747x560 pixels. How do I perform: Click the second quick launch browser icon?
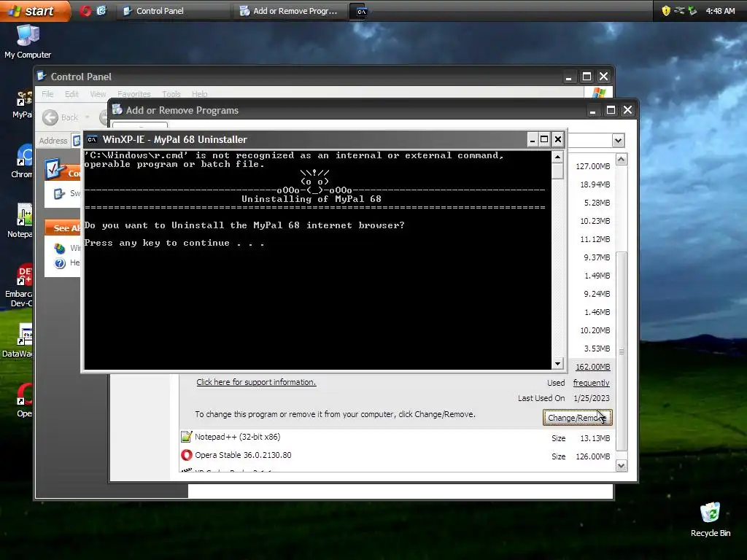click(101, 10)
